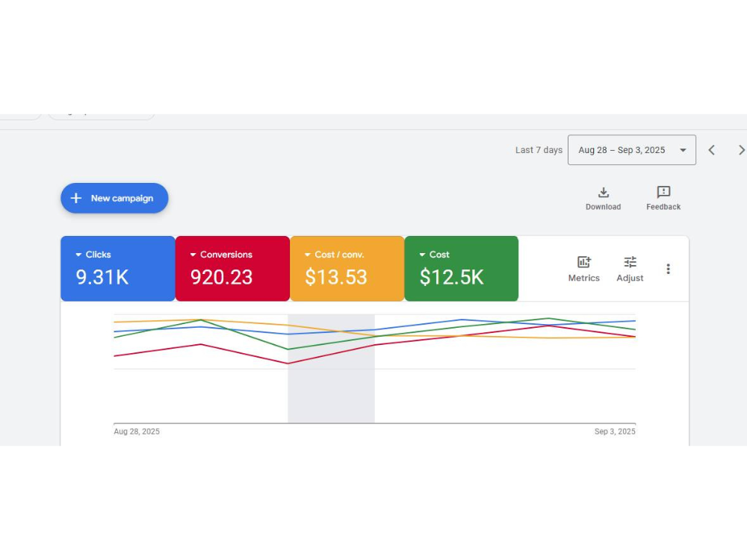Click the Metrics chart icon

(x=583, y=263)
